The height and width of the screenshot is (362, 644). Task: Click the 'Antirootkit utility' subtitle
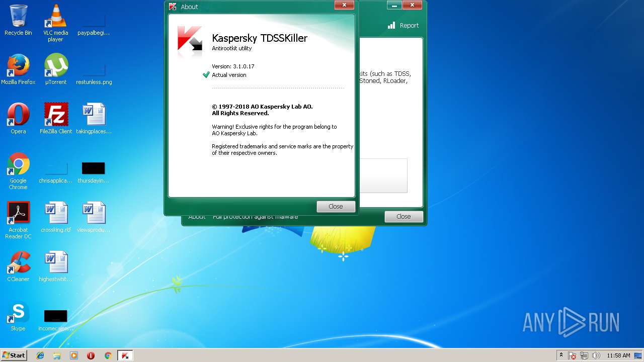[x=231, y=49]
